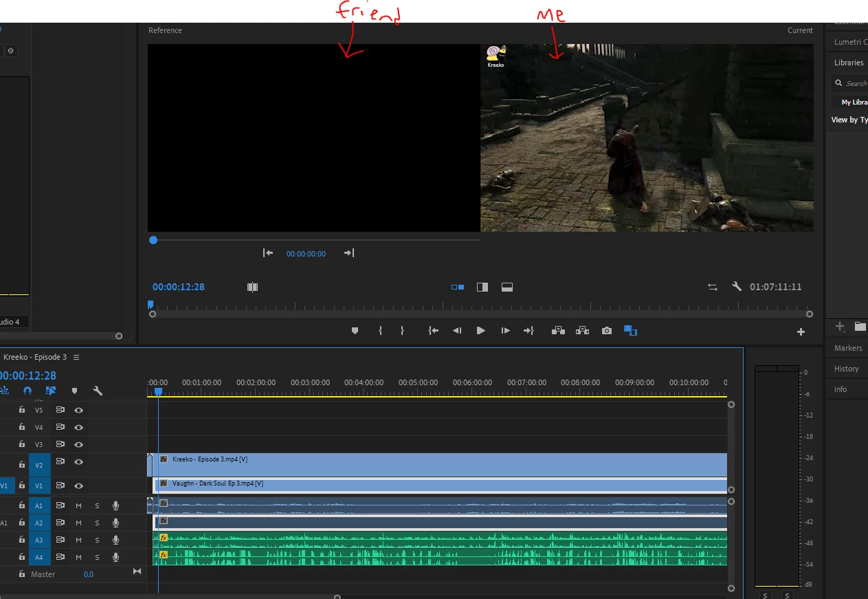Open the Markers panel tab
Image resolution: width=868 pixels, height=599 pixels.
point(848,348)
